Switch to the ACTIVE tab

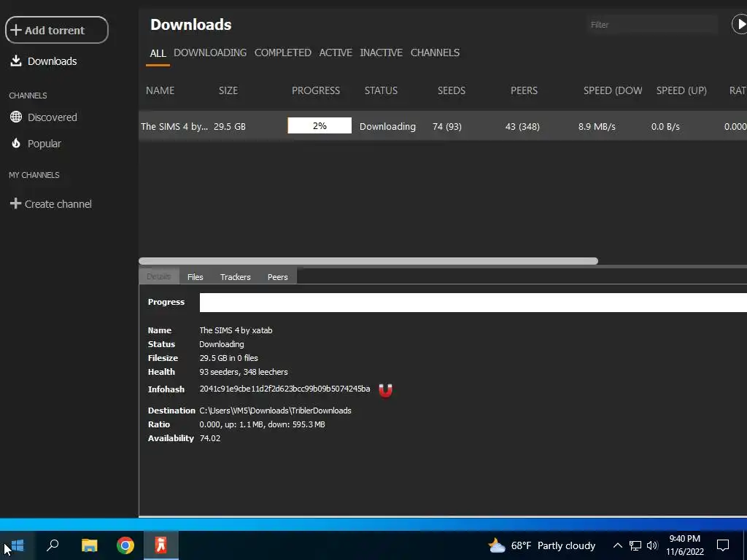tap(336, 52)
